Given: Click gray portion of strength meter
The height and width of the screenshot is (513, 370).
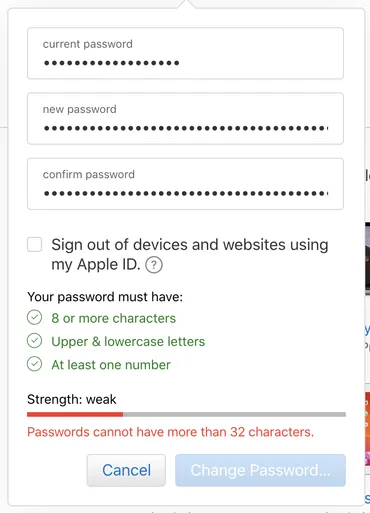Looking at the screenshot, I should (x=234, y=414).
